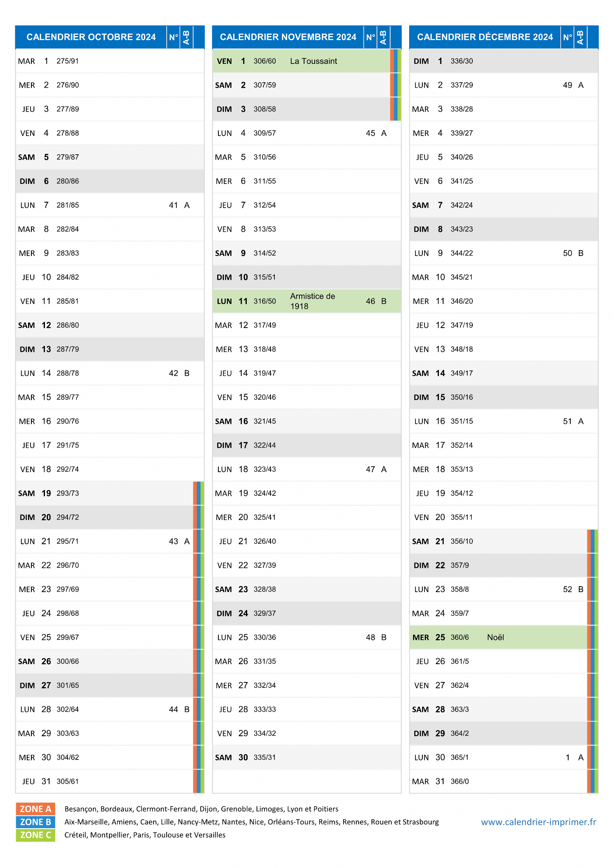Select the Thursday October 31 row
Image resolution: width=614 pixels, height=868 pixels.
tap(110, 782)
